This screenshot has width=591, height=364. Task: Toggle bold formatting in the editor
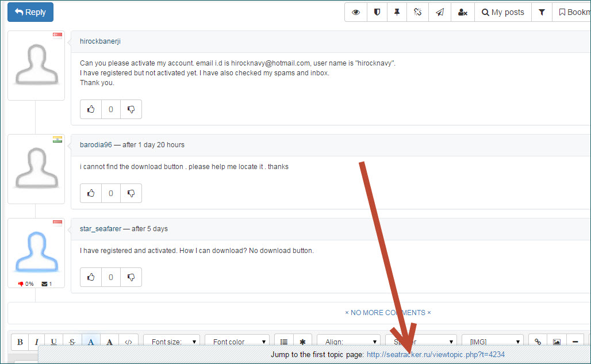click(x=20, y=342)
